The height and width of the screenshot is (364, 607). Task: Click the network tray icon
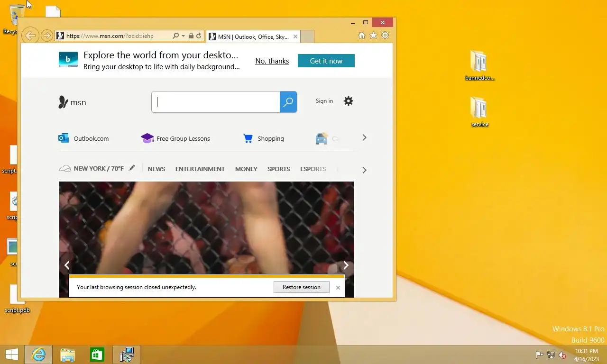click(551, 355)
